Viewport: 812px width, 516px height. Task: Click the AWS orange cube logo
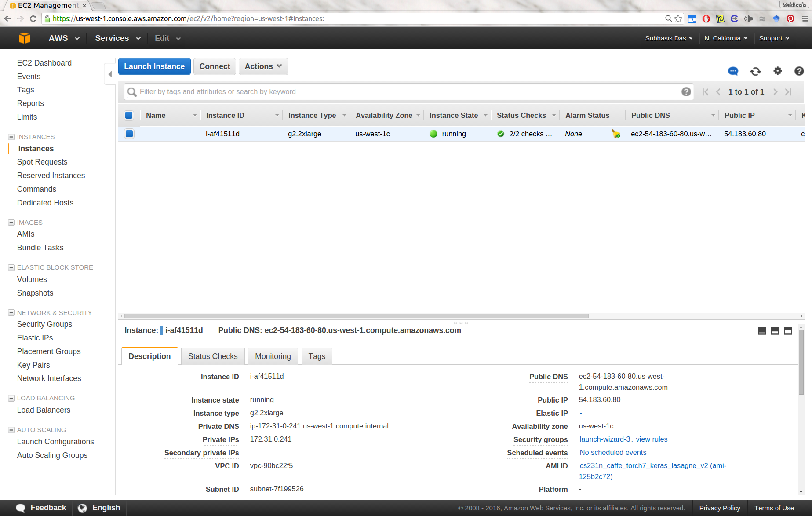pos(25,38)
